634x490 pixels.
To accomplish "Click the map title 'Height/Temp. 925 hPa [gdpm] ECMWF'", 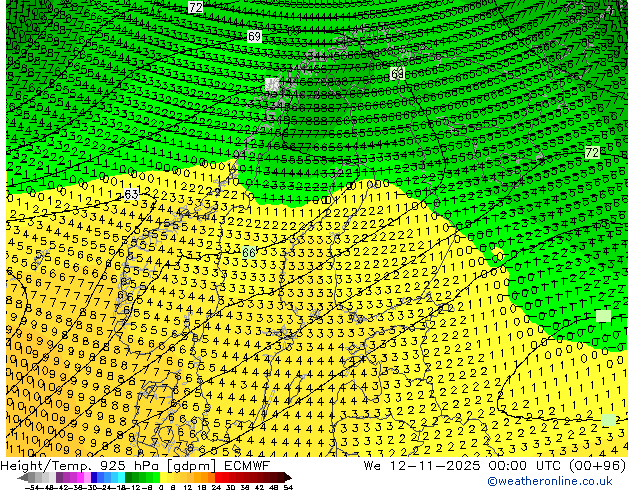I will 135,465.
